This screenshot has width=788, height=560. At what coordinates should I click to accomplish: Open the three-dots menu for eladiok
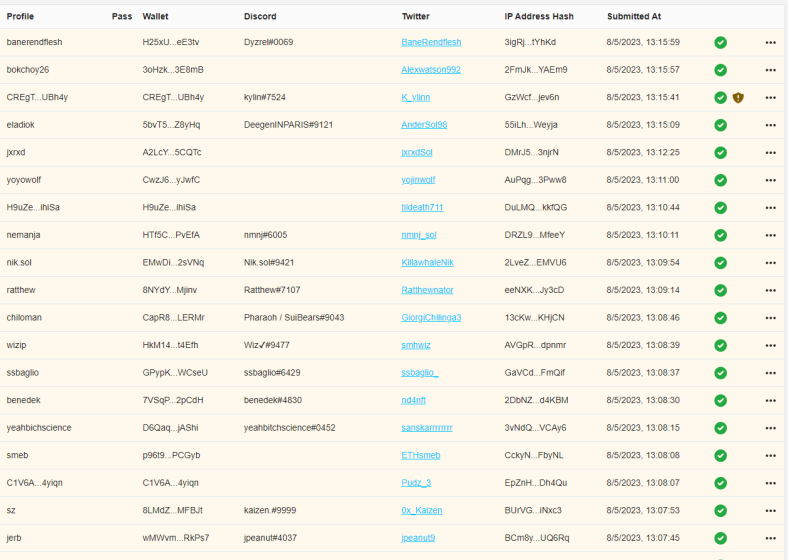tap(770, 125)
